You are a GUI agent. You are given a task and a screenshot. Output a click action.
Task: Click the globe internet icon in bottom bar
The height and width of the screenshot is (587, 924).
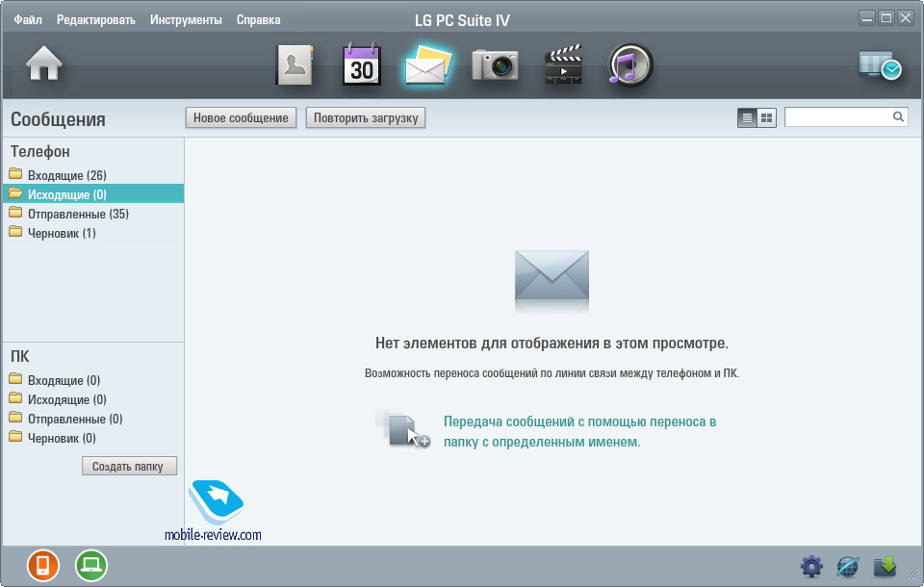(x=848, y=567)
